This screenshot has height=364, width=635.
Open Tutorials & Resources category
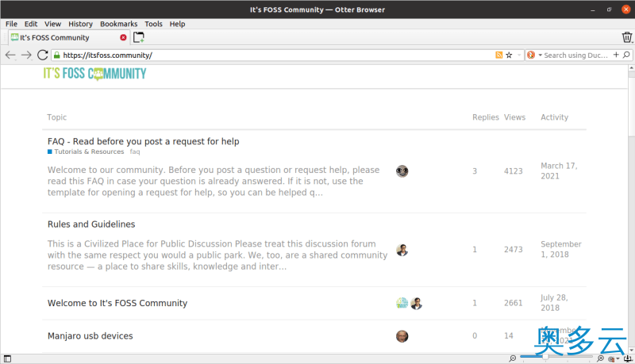(x=86, y=151)
